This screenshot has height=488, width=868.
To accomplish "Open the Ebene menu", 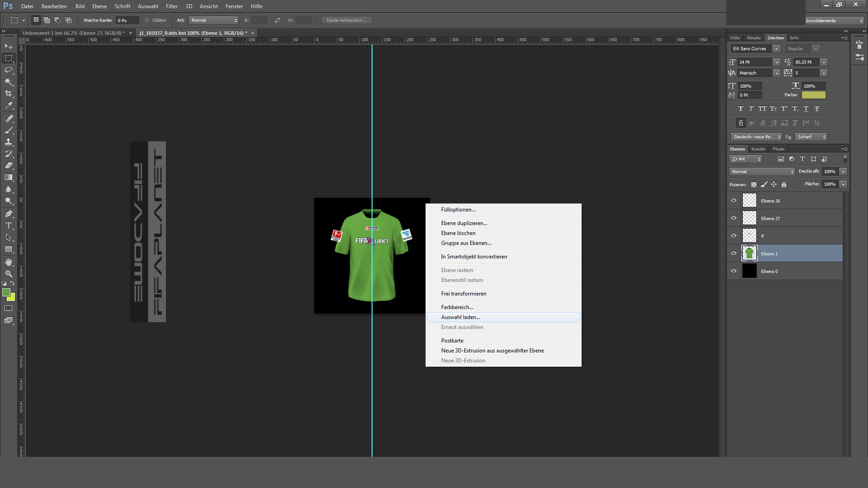I will [99, 6].
